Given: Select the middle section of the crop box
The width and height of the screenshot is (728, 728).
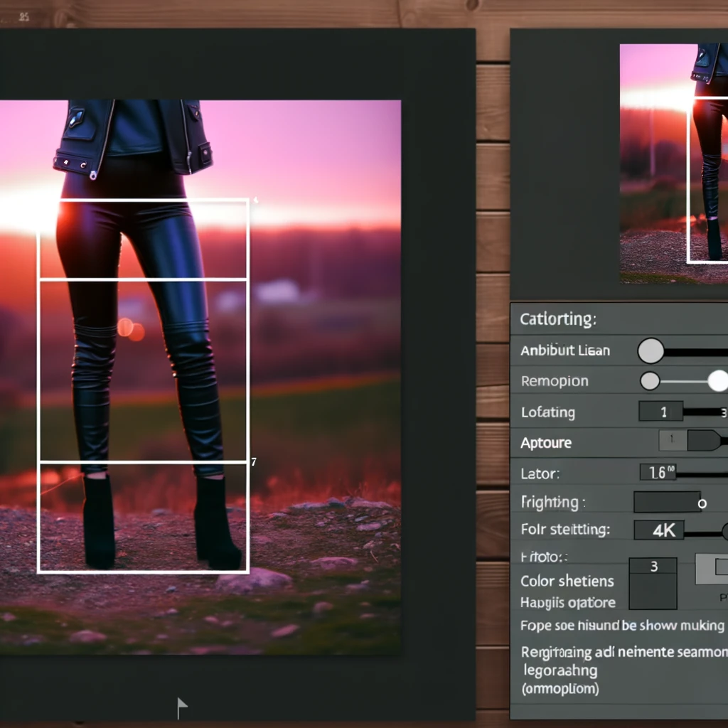Looking at the screenshot, I should click(143, 371).
